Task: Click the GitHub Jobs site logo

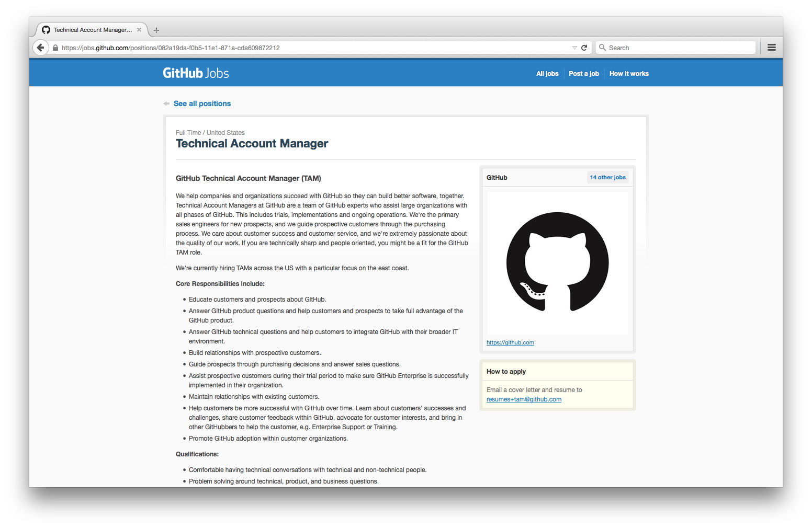Action: point(196,73)
